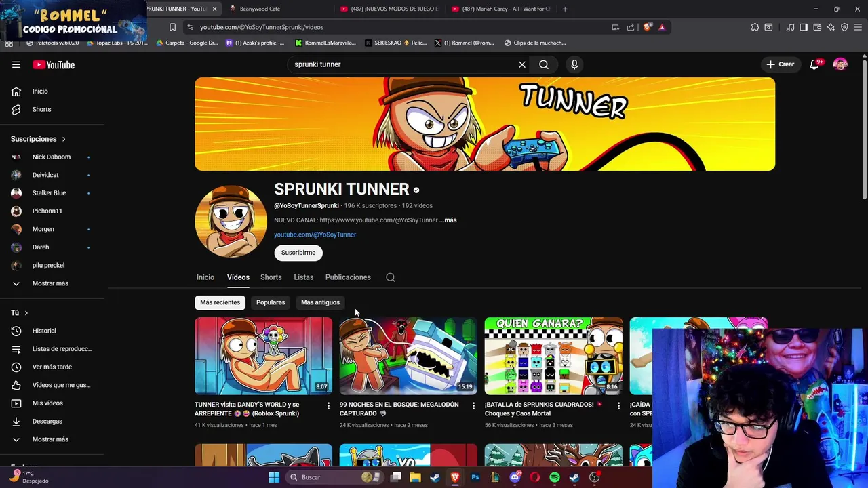
Task: Open the TUNNER visita DANDY'S WORLD thumbnail
Action: coord(264,356)
